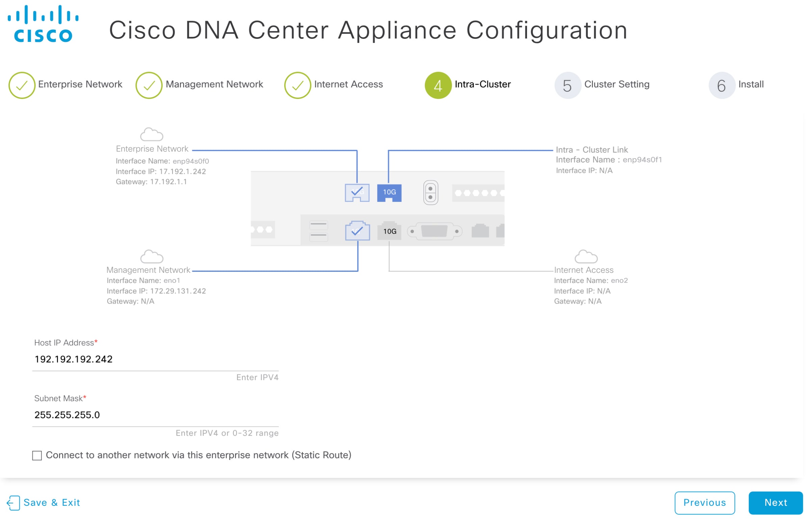
Task: Click the Management Network cloud icon
Action: [x=152, y=257]
